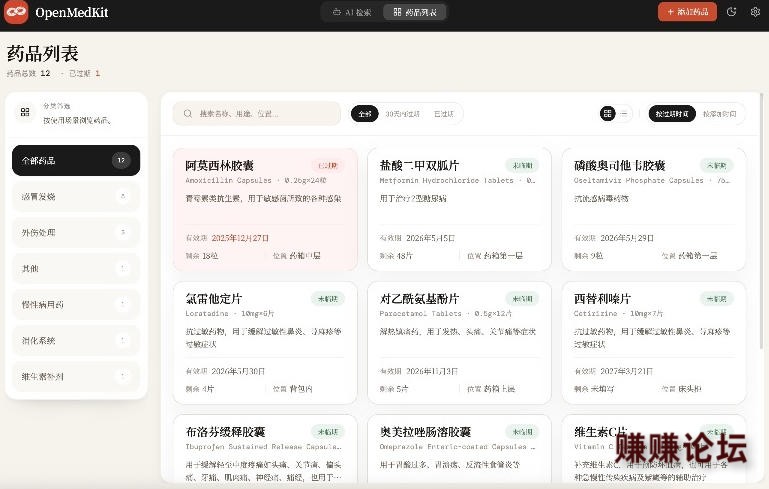Image resolution: width=769 pixels, height=489 pixels.
Task: Select the 已过期 filter
Action: pos(444,114)
